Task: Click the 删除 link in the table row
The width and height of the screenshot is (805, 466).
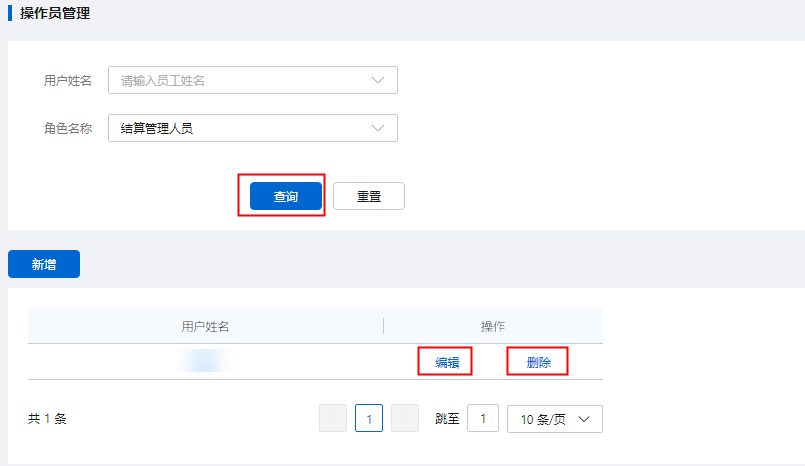Action: coord(539,362)
